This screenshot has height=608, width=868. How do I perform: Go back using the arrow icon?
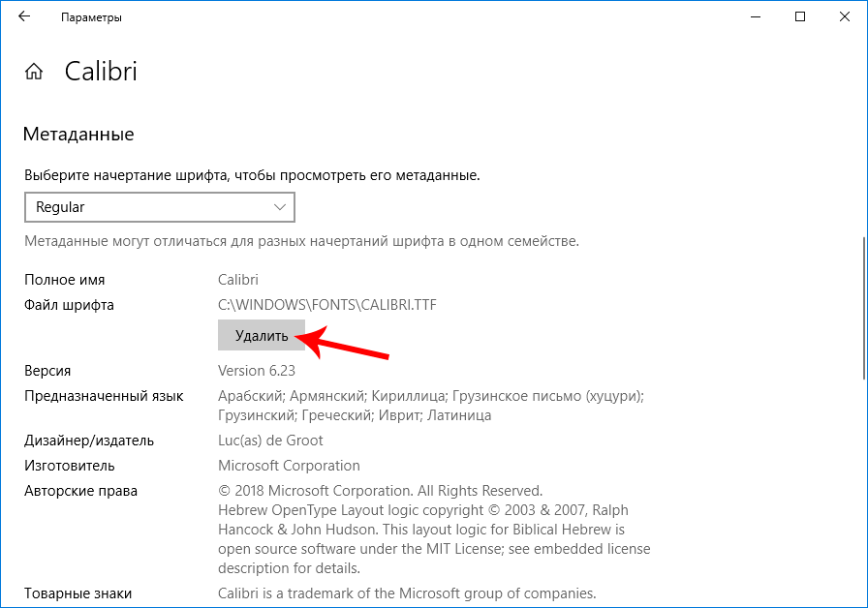coord(24,17)
